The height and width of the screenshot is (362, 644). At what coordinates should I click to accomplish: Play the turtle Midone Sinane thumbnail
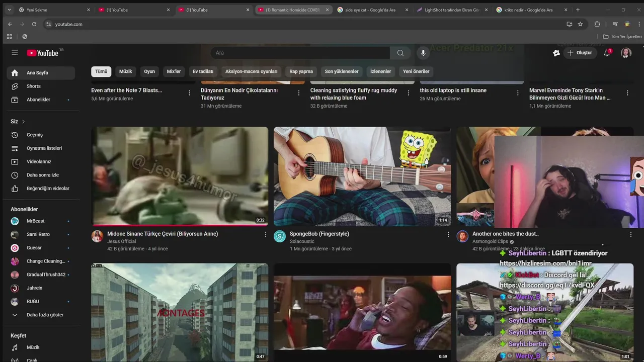coord(180,176)
